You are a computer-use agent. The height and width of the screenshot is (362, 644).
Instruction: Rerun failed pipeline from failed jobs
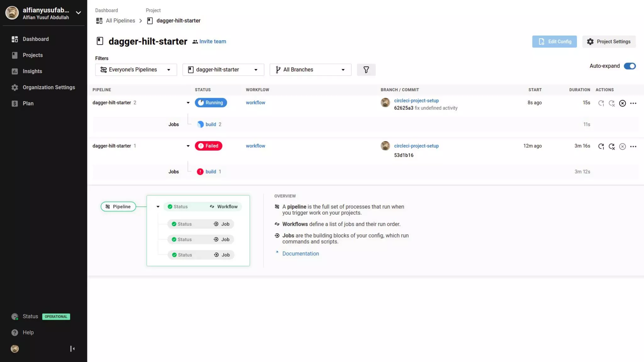(612, 146)
